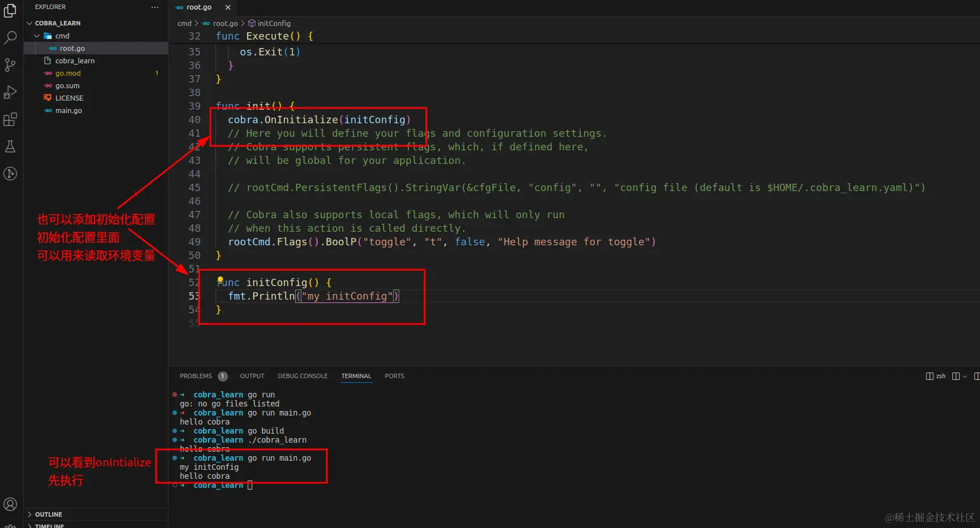The width and height of the screenshot is (980, 528).
Task: Click the Accounts icon in activity bar
Action: pyautogui.click(x=10, y=504)
